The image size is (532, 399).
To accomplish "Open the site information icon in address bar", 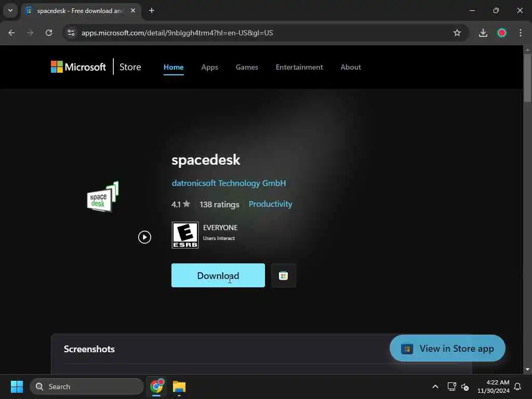I will tap(71, 33).
